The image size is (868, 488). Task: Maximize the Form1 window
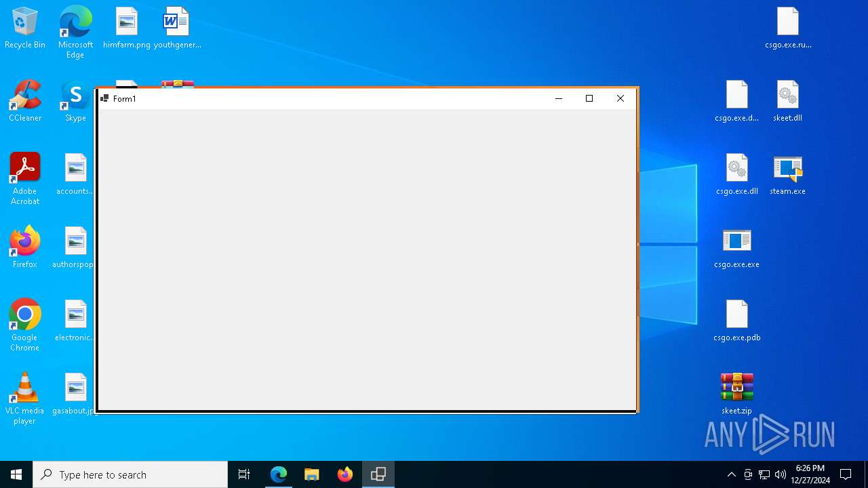tap(589, 98)
